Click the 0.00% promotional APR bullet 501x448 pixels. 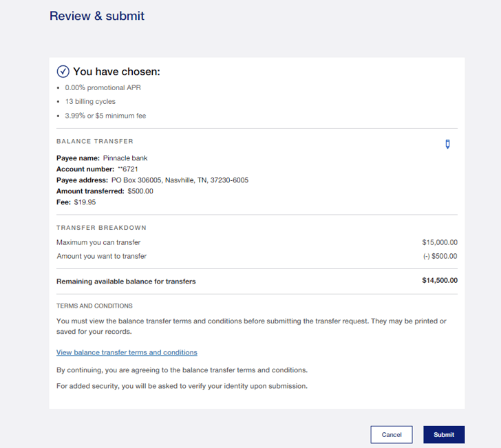point(103,87)
